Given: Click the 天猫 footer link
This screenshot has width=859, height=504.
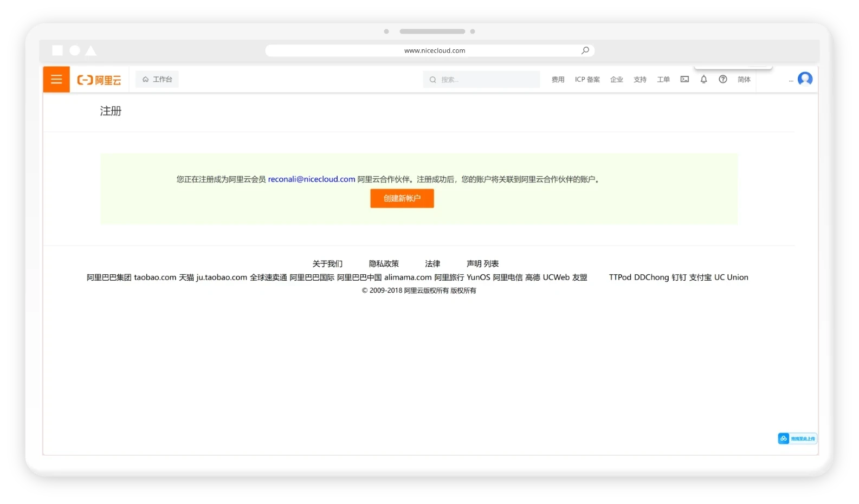Looking at the screenshot, I should [x=186, y=277].
